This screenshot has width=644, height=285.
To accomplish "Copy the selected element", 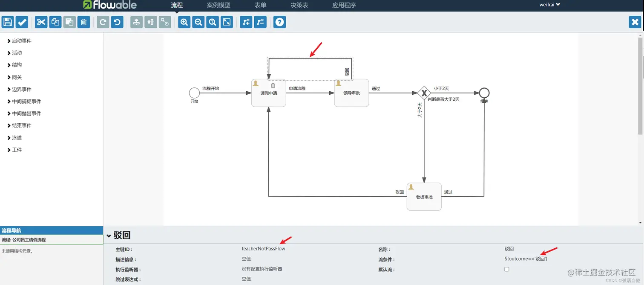I will pos(55,22).
